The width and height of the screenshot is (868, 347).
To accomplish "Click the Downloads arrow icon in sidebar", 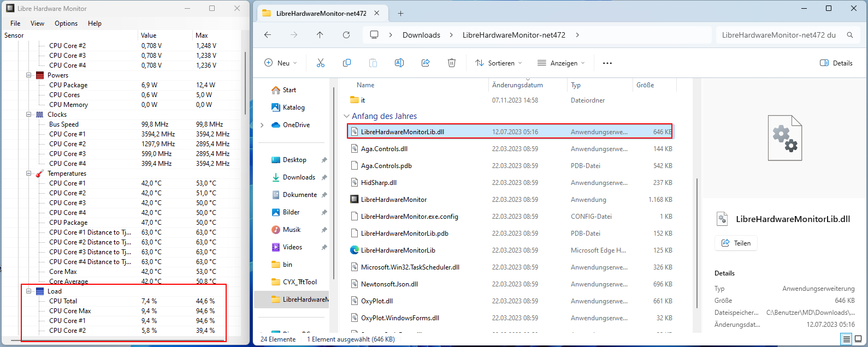I will [x=276, y=177].
